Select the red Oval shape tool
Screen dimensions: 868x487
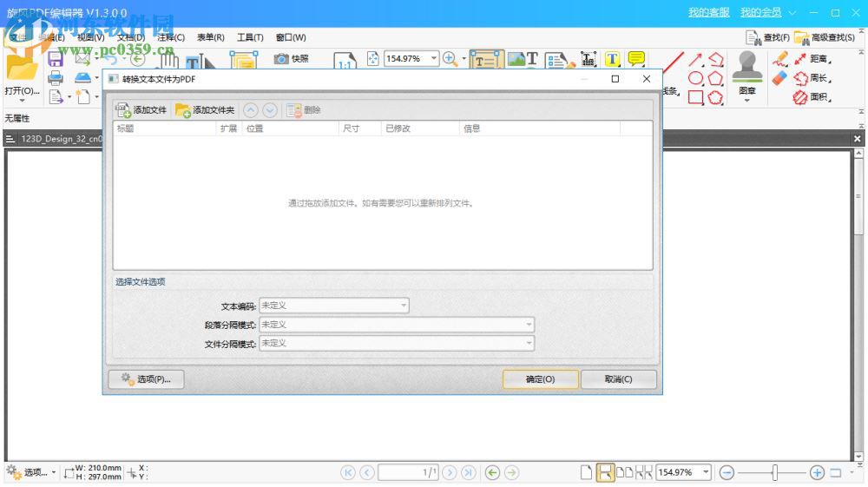[696, 78]
